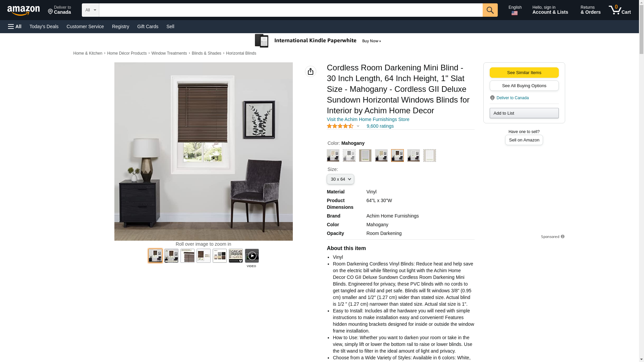Visit the Achim Home Furnishings Store link
The width and height of the screenshot is (644, 362).
pyautogui.click(x=368, y=119)
